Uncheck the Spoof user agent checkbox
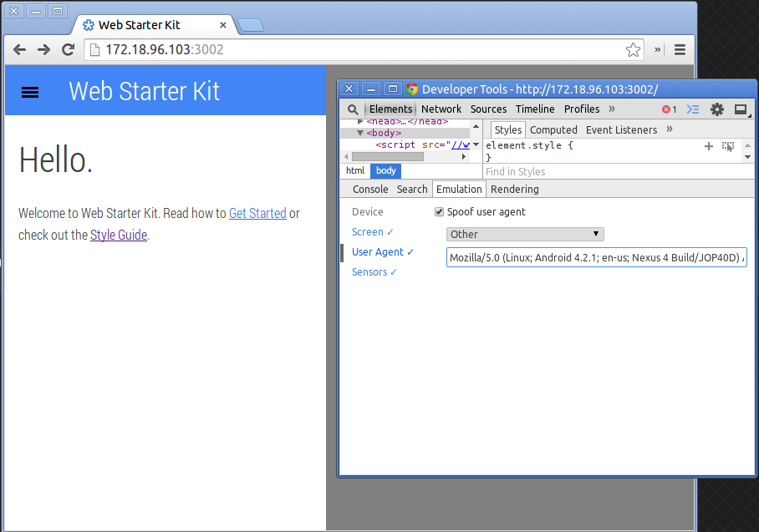Image resolution: width=759 pixels, height=532 pixels. tap(440, 212)
